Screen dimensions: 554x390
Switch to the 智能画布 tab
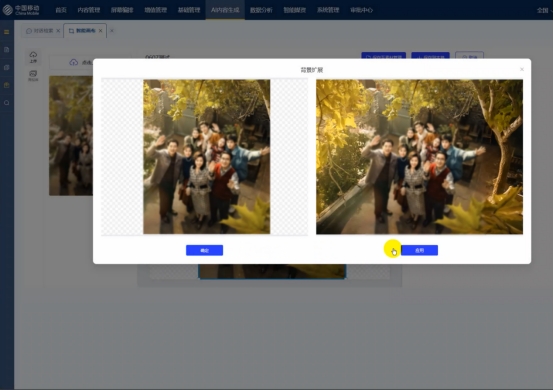[82, 31]
